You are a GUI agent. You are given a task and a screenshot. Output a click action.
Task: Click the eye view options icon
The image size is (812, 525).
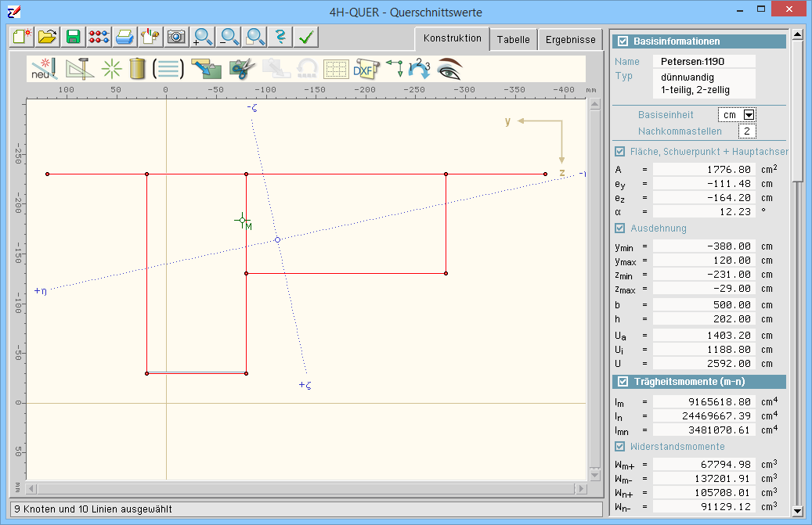449,69
